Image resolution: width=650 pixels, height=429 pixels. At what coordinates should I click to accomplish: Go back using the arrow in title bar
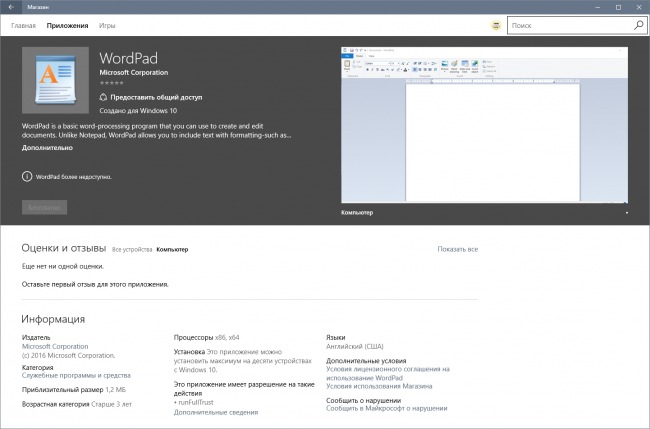(x=11, y=7)
